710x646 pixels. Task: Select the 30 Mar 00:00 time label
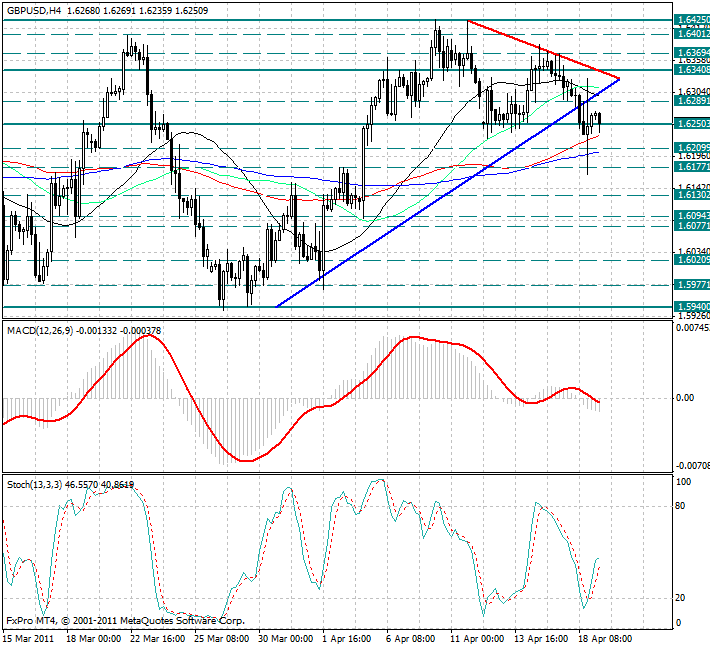[x=286, y=639]
